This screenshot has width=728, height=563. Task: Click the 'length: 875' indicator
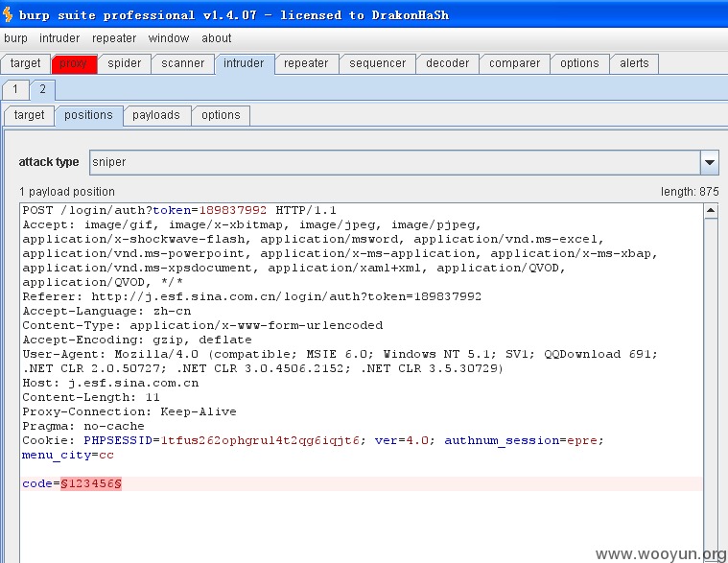690,192
